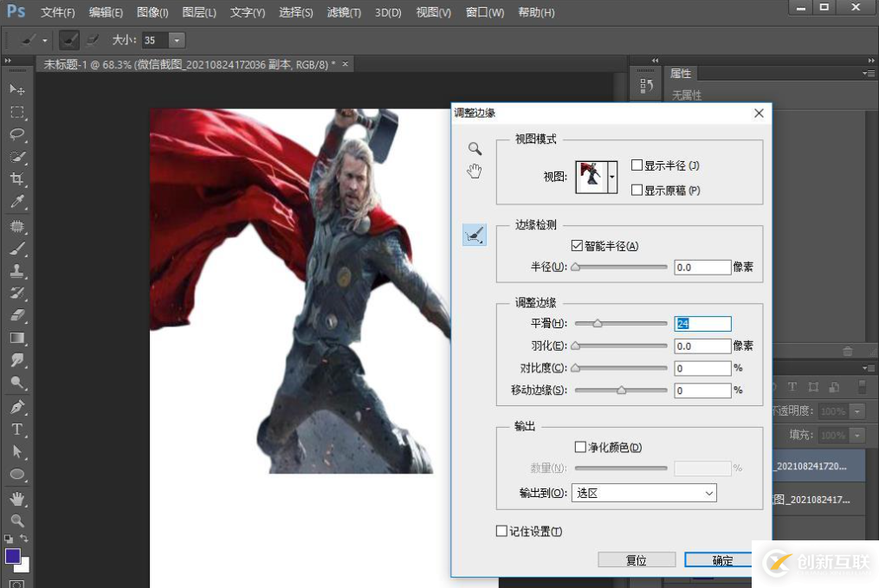Select the Hand tool in the Refine Edge dialog
This screenshot has height=588, width=879.
pyautogui.click(x=474, y=172)
